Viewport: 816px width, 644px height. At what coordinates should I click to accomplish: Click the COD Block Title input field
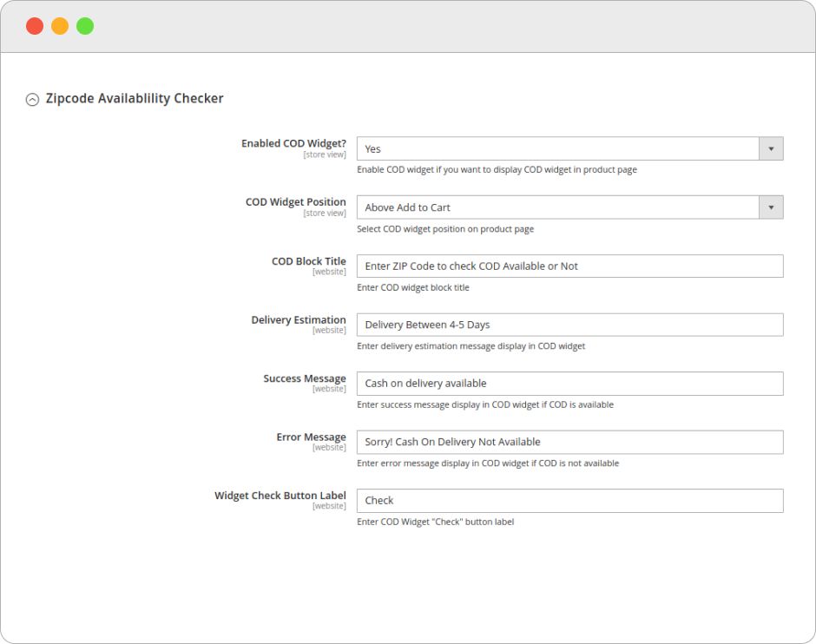pos(569,266)
